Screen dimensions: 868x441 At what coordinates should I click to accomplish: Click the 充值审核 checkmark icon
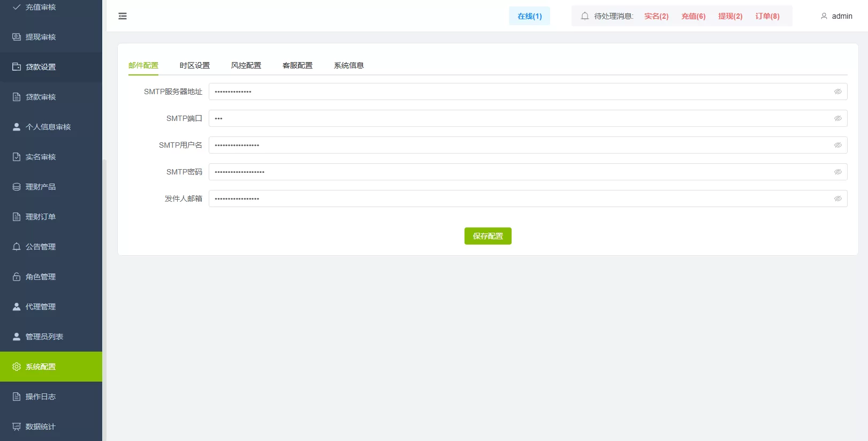tap(17, 7)
